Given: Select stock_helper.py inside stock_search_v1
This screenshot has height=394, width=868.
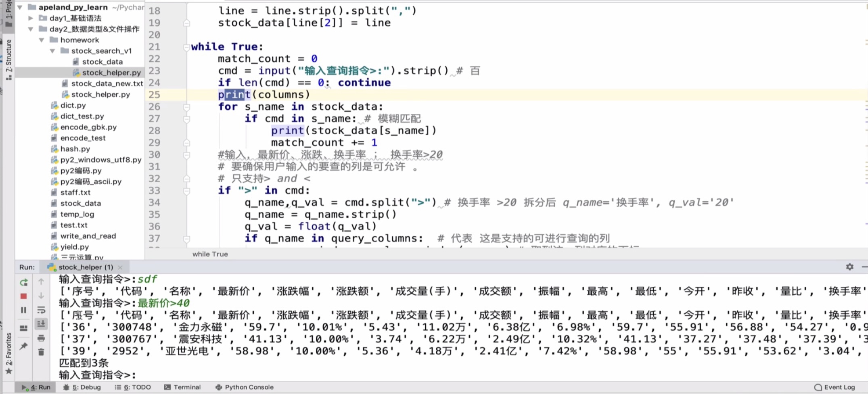Looking at the screenshot, I should click(x=111, y=73).
